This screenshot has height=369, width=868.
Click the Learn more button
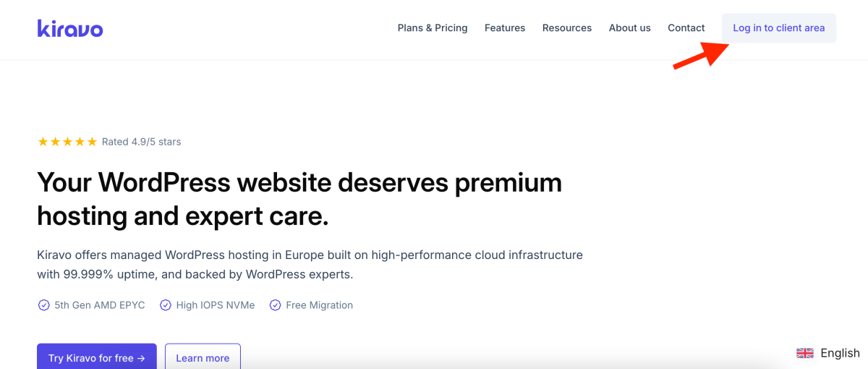203,357
